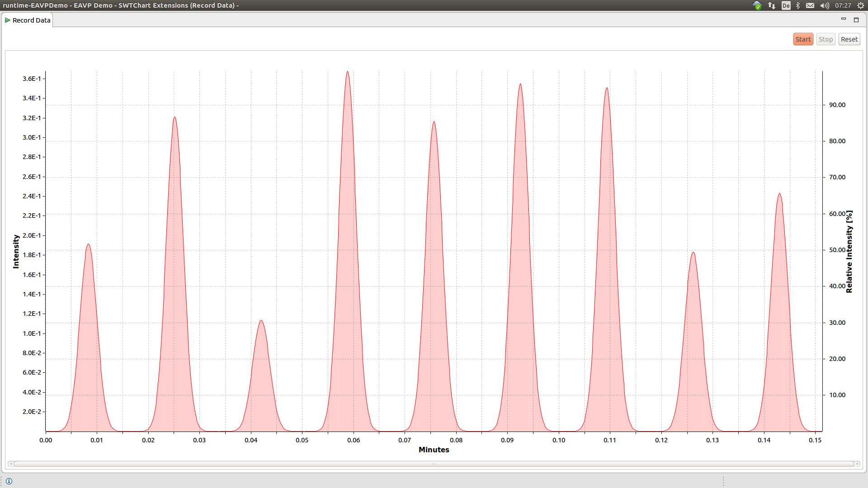Click the green checkmark update tray icon
868x488 pixels.
pos(757,5)
